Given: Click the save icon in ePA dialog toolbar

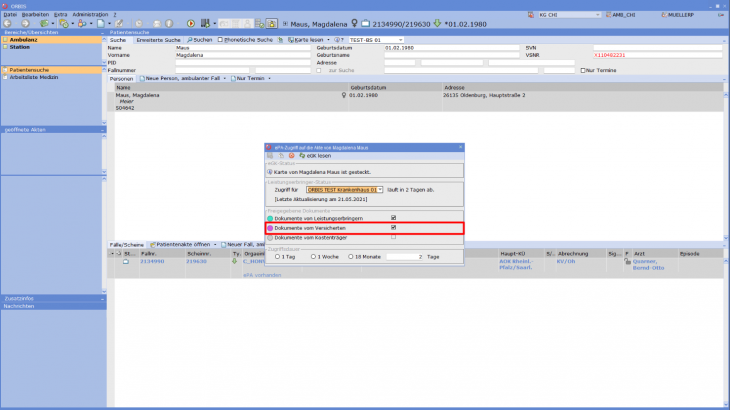Looking at the screenshot, I should tap(269, 156).
